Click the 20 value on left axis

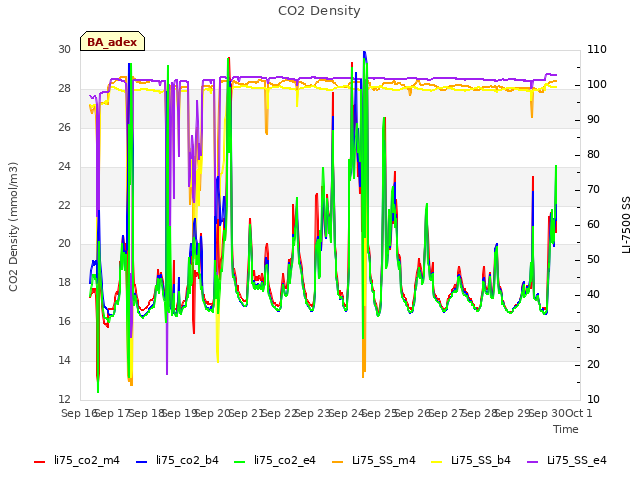coord(64,244)
